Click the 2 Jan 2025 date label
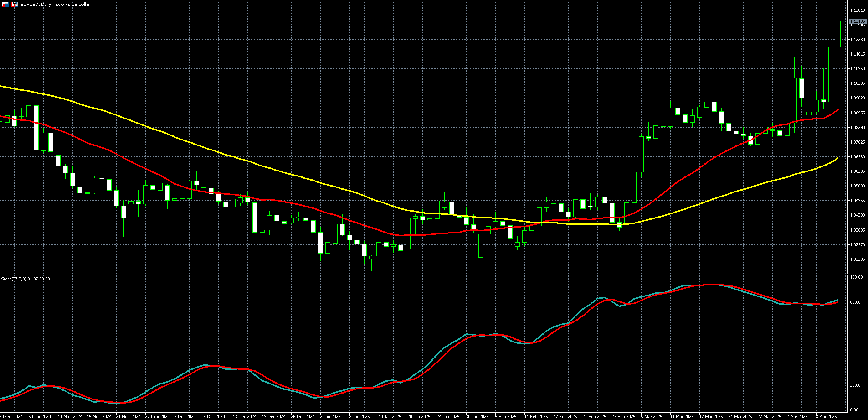The height and width of the screenshot is (420, 868). (330, 416)
